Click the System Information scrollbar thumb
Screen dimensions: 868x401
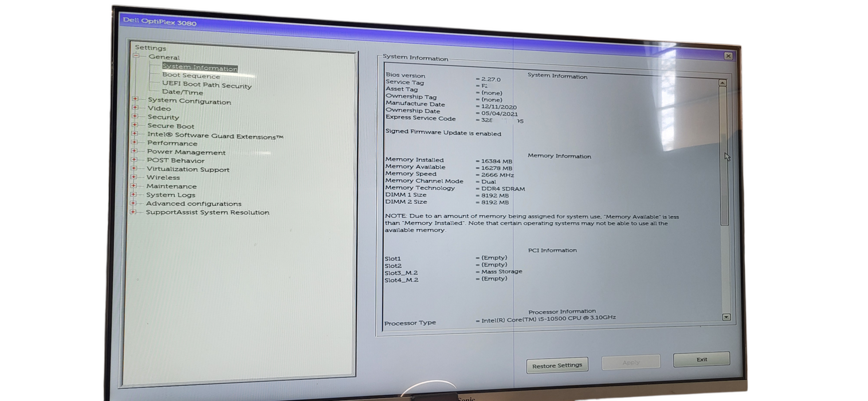coord(724,156)
